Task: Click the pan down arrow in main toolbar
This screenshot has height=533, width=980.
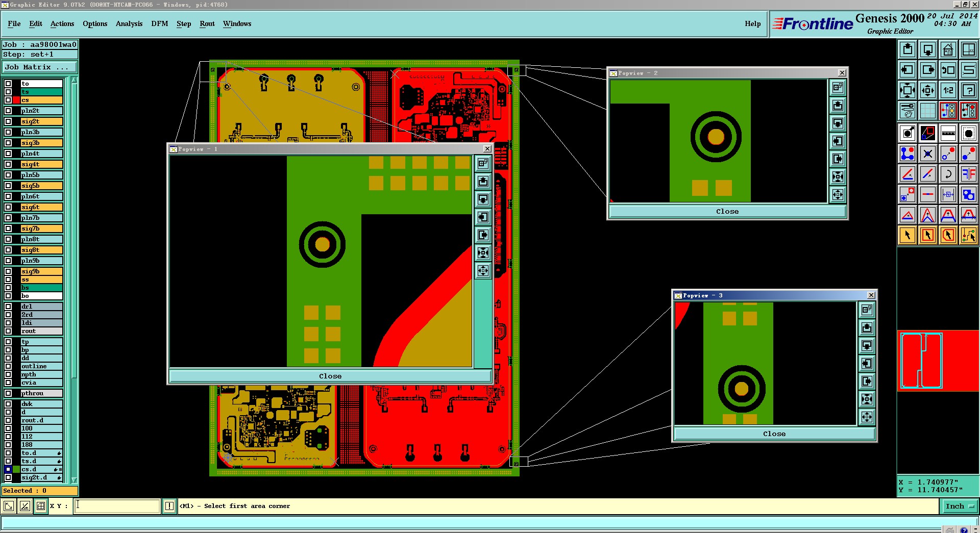Action: 928,49
